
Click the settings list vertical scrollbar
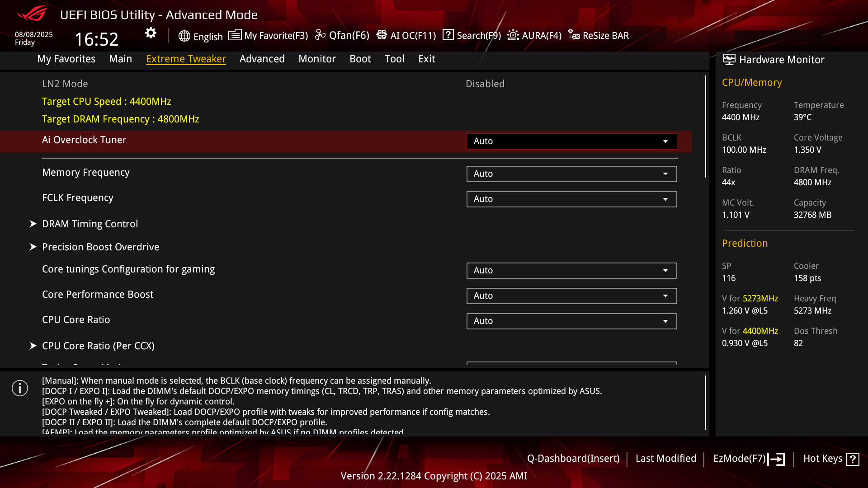point(705,127)
